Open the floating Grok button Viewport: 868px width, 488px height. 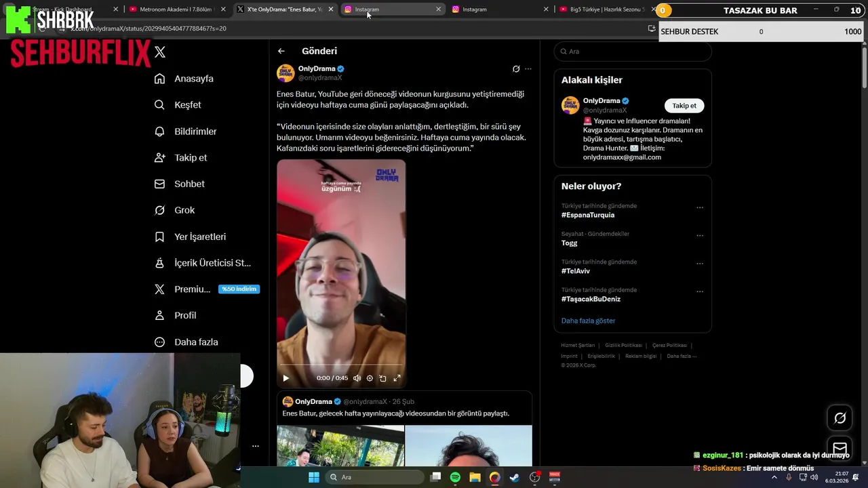[840, 418]
